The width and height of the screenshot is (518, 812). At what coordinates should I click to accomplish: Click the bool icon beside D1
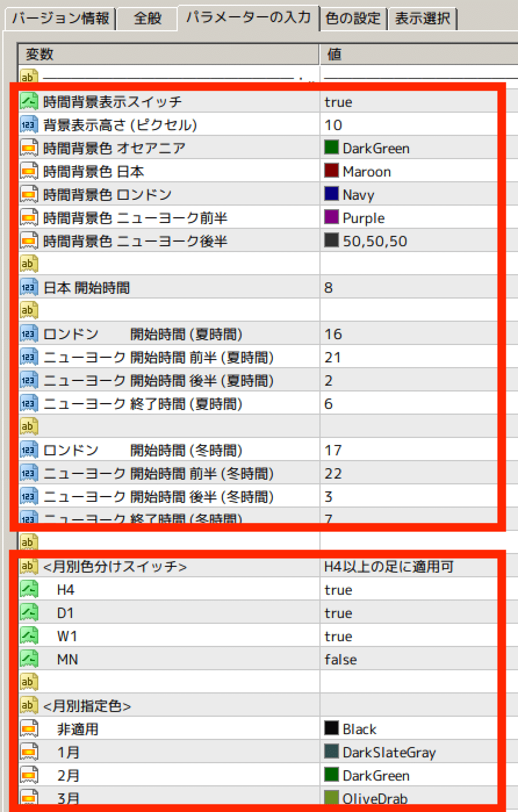pos(29,613)
